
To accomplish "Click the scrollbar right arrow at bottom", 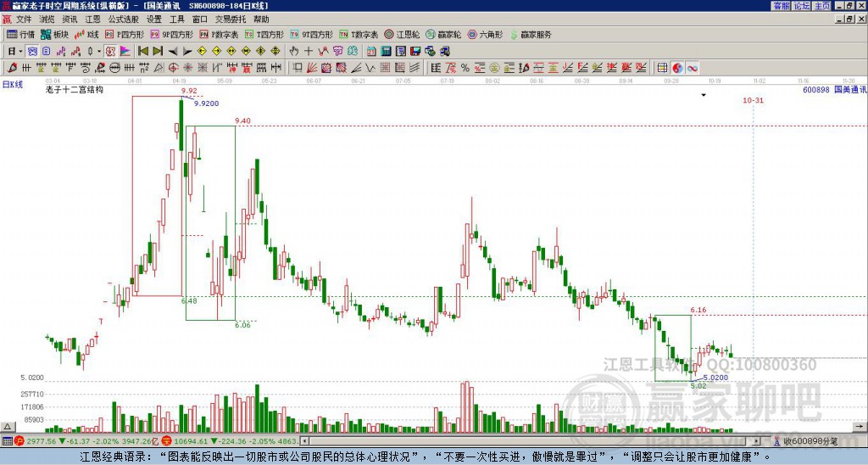I will [757, 441].
